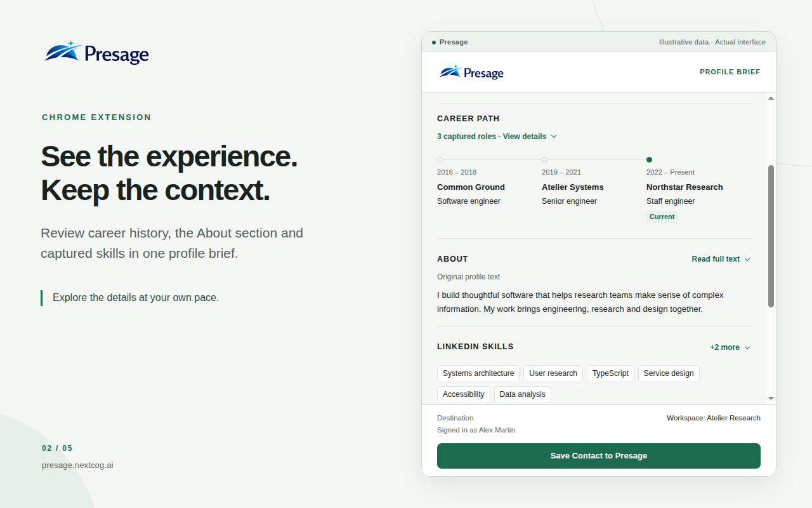Select the 2019 – 2021 timeline marker
812x508 pixels.
click(545, 160)
